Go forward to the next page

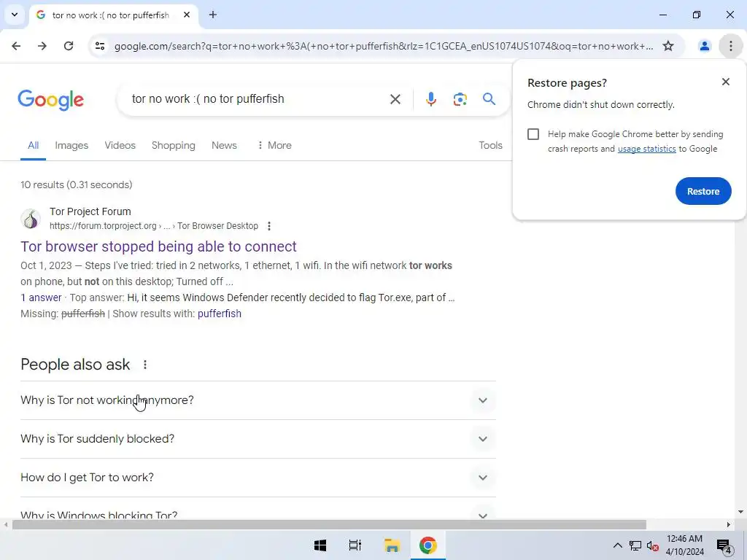click(42, 46)
